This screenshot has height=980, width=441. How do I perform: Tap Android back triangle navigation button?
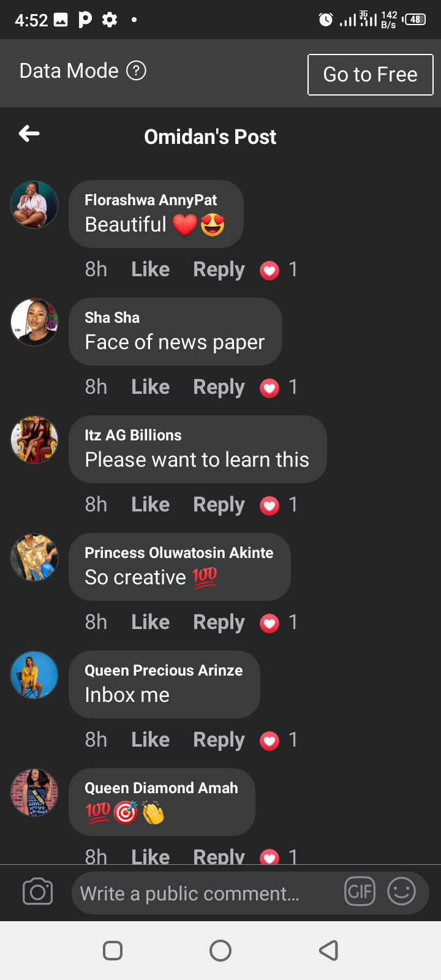click(x=329, y=951)
